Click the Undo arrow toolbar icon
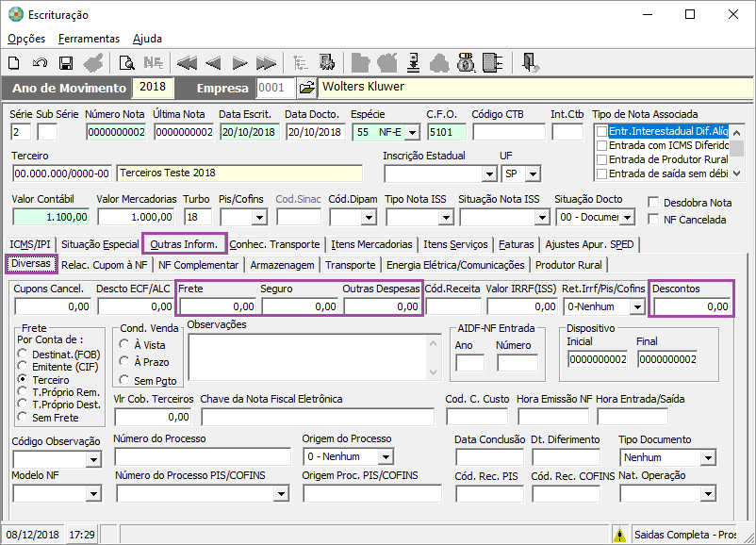 pyautogui.click(x=40, y=63)
